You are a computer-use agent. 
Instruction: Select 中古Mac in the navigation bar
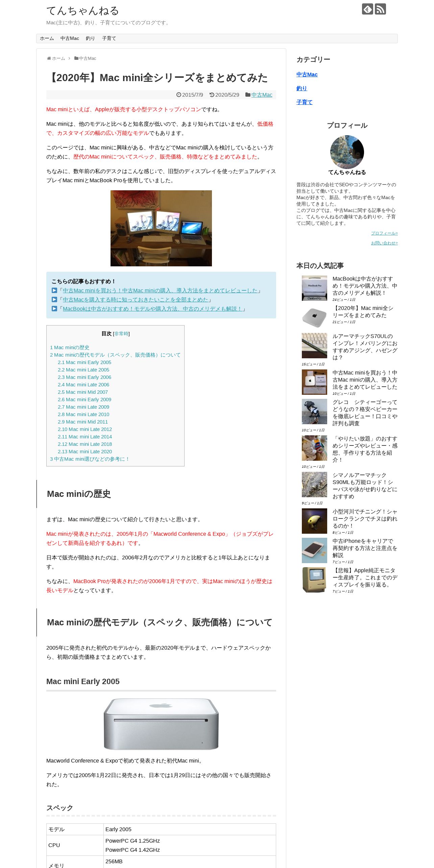(70, 39)
